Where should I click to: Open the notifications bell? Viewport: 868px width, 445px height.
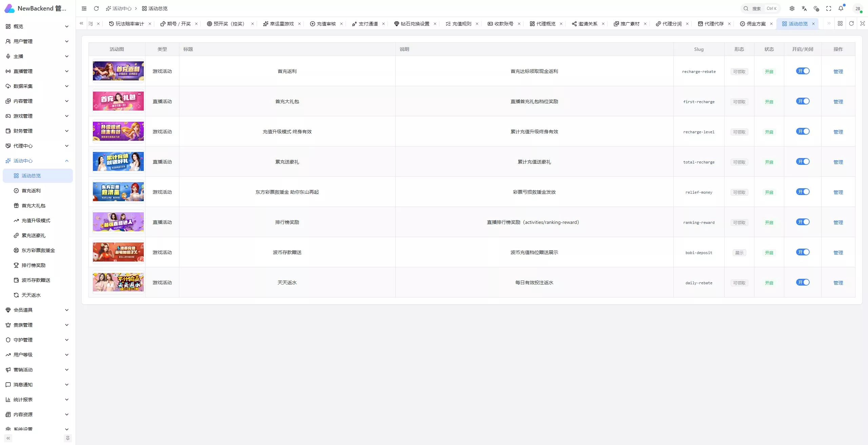tap(841, 8)
